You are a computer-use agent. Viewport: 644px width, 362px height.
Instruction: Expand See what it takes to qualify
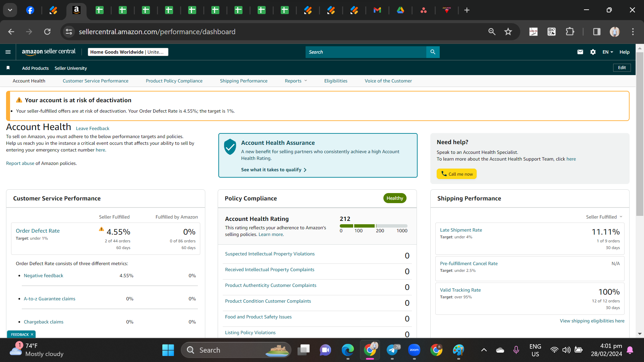click(274, 170)
